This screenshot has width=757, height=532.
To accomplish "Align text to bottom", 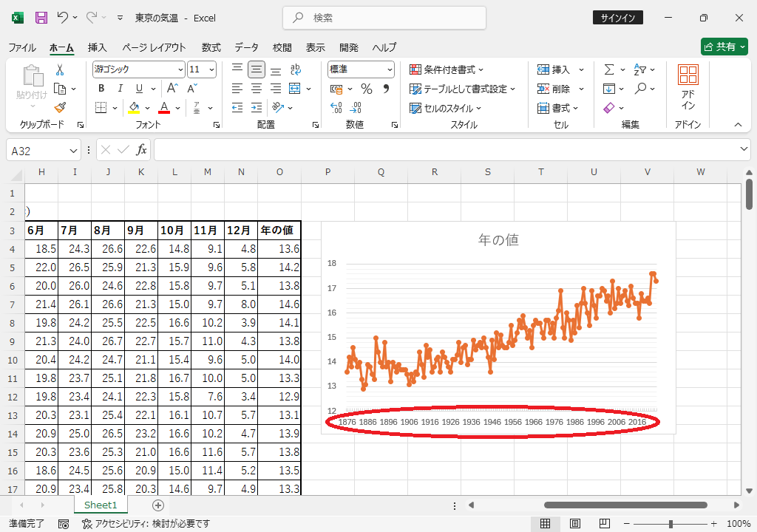I will (276, 69).
